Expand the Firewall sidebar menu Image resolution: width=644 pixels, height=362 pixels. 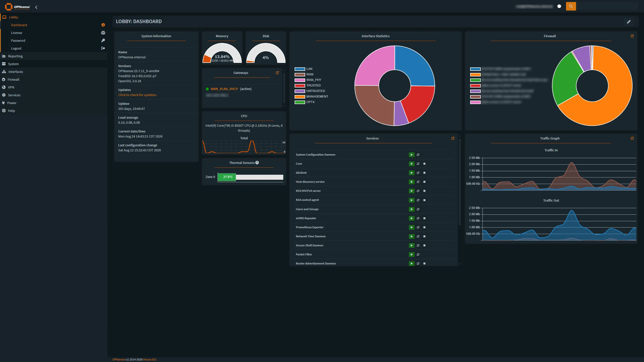pyautogui.click(x=54, y=79)
